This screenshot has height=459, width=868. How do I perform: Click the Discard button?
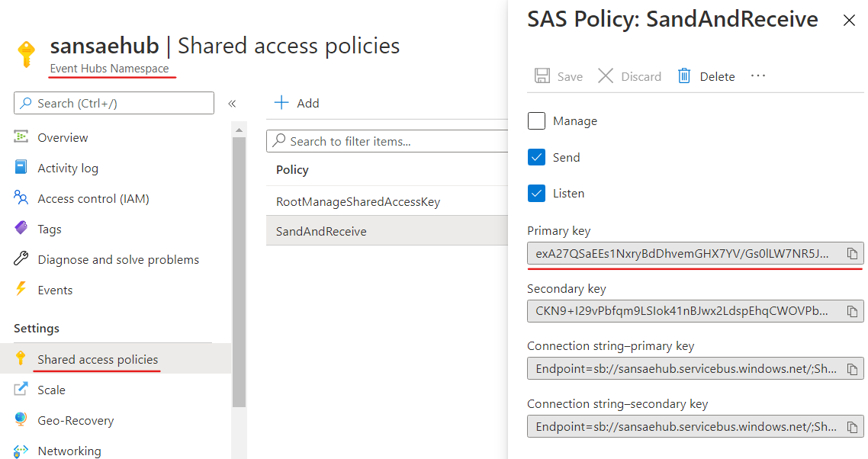629,76
